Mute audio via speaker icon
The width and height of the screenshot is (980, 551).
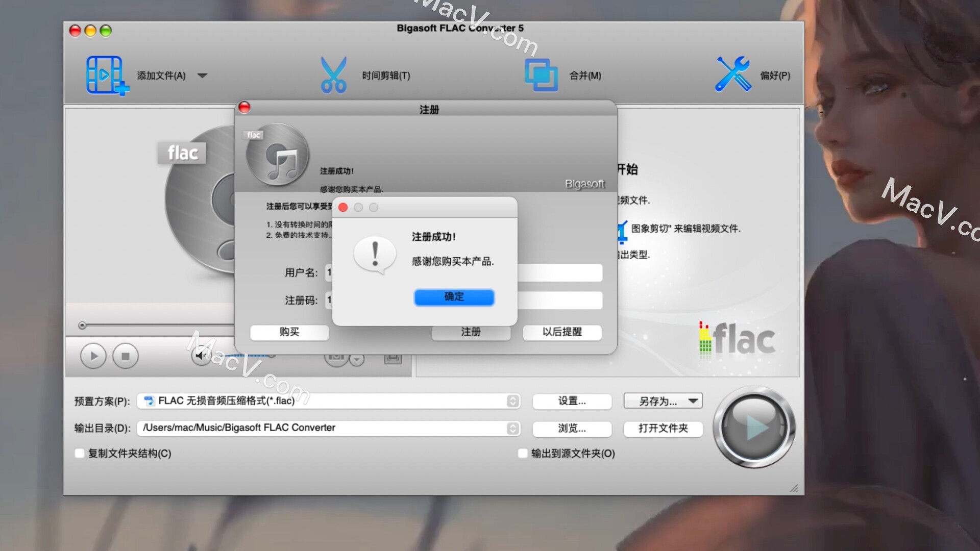tap(202, 355)
